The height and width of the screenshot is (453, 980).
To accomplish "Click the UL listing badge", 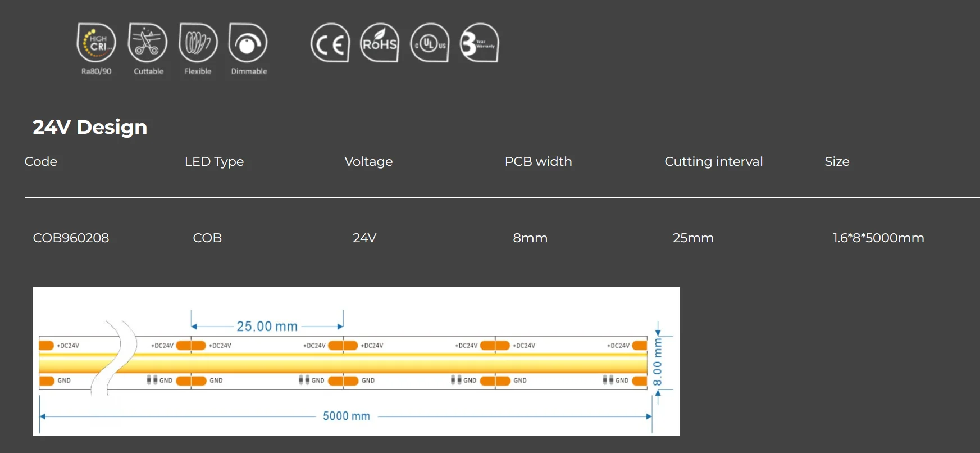I will tap(430, 43).
